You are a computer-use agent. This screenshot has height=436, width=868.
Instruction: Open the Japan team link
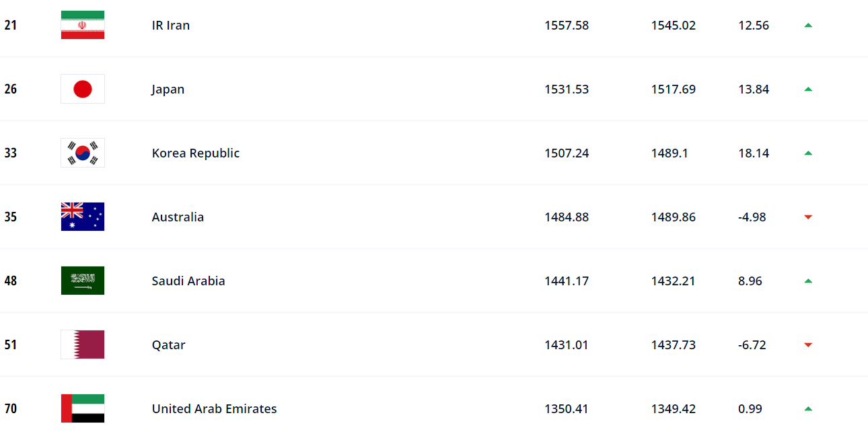pos(168,89)
